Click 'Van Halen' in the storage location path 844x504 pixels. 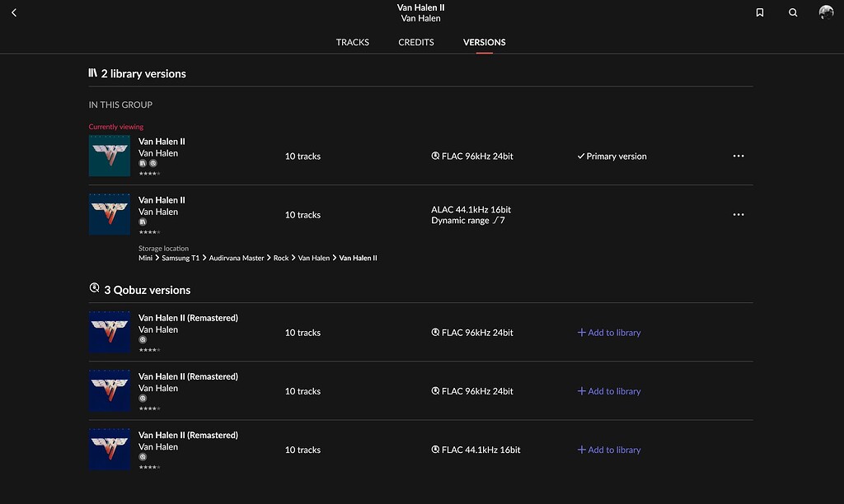click(x=314, y=258)
